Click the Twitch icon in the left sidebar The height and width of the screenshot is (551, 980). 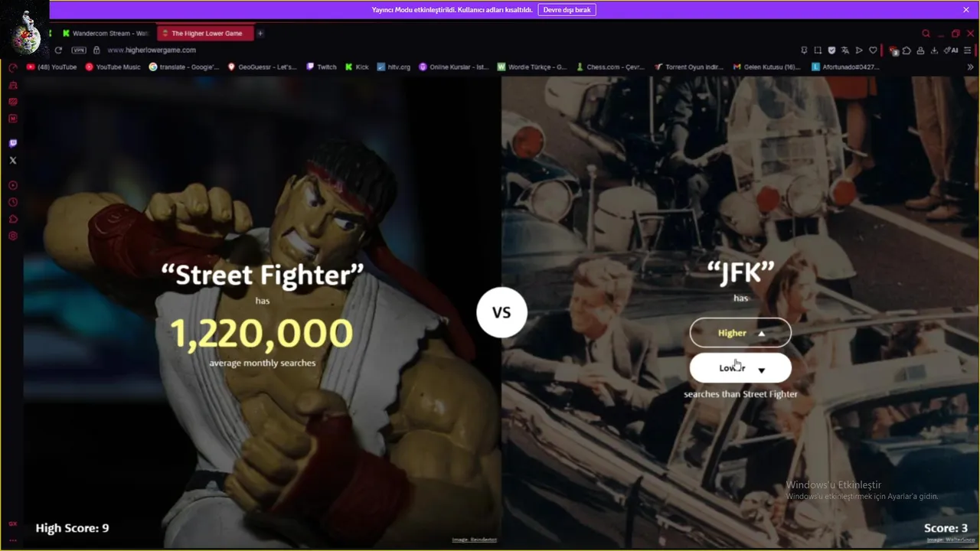point(12,143)
